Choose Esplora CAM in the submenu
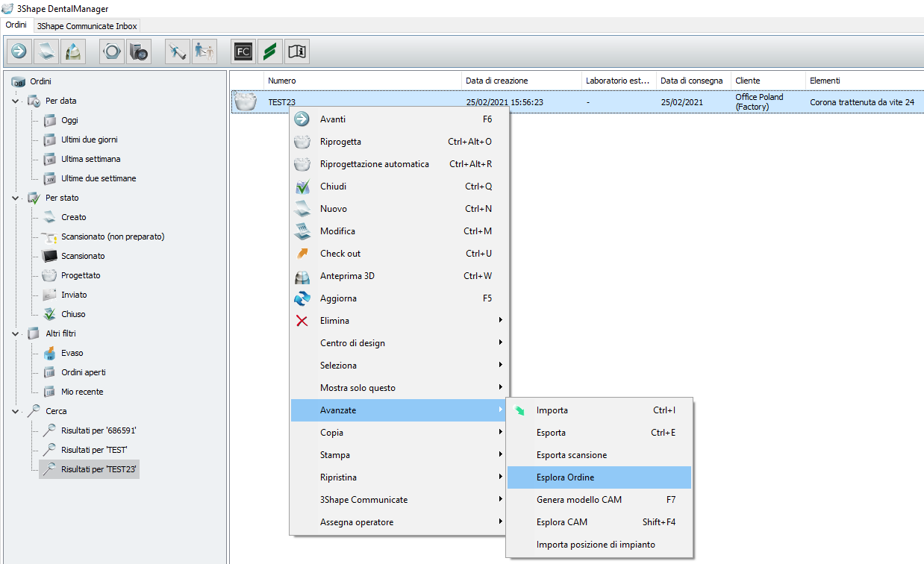 [599, 522]
